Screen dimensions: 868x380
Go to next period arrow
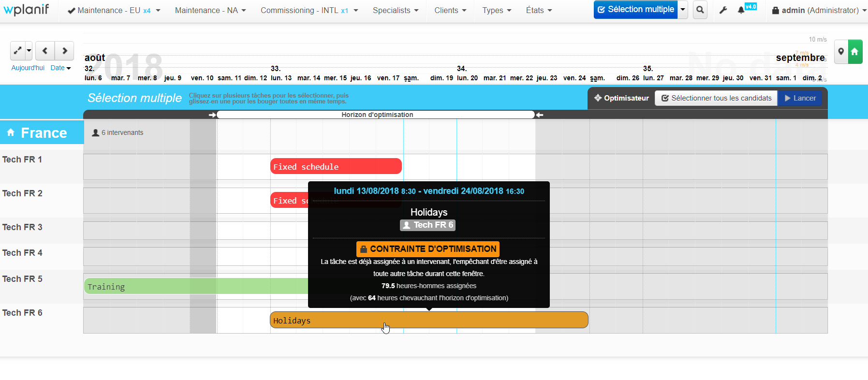click(64, 51)
